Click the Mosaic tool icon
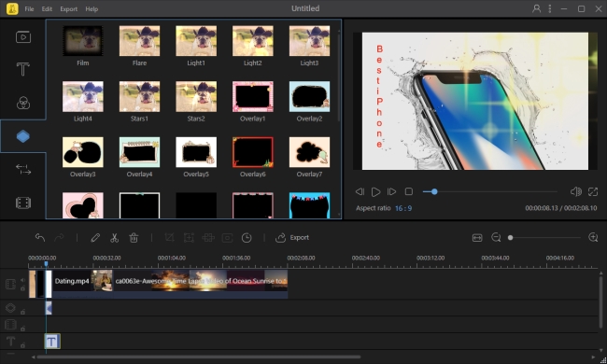The image size is (607, 364). (208, 237)
